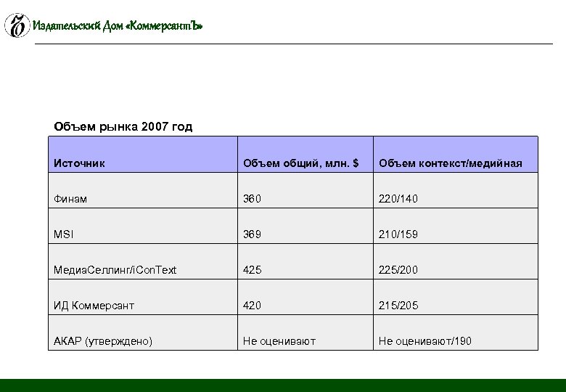This screenshot has width=566, height=392.
Task: Select the value 420 cell
Action: tap(305, 297)
